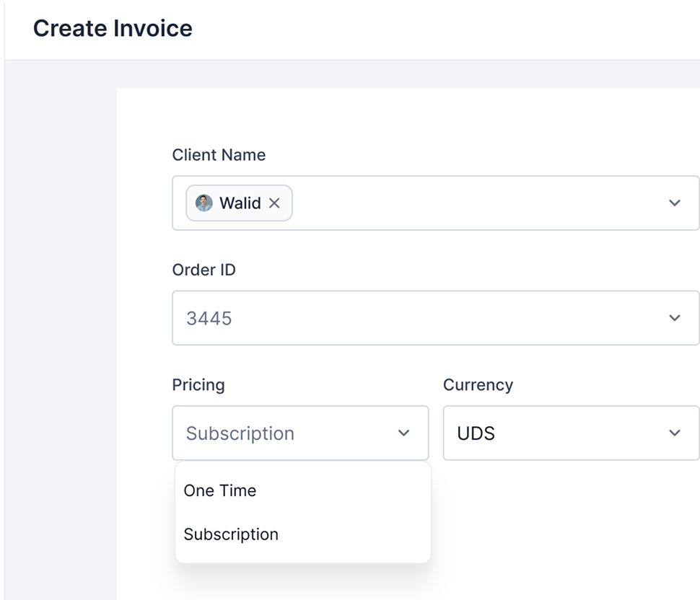The width and height of the screenshot is (700, 600).
Task: Expand the Client Name dropdown arrow
Action: tap(675, 203)
